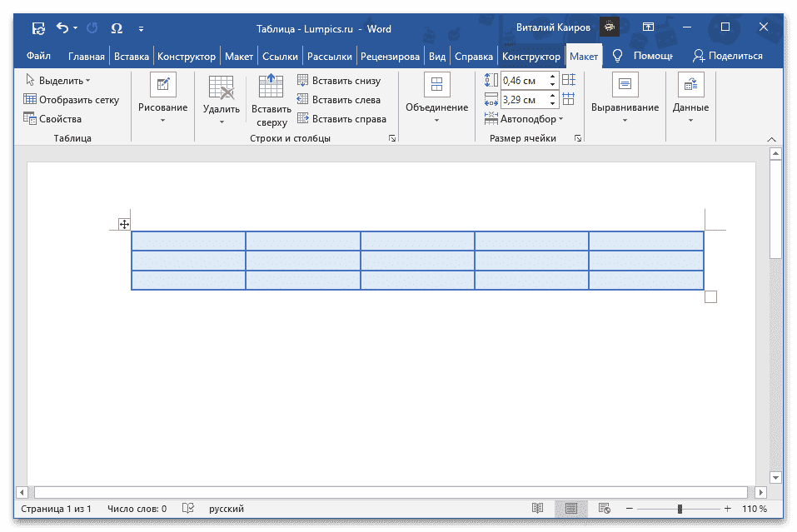This screenshot has width=797, height=532.
Task: Click the 'Вставить снизу' icon
Action: [x=302, y=80]
